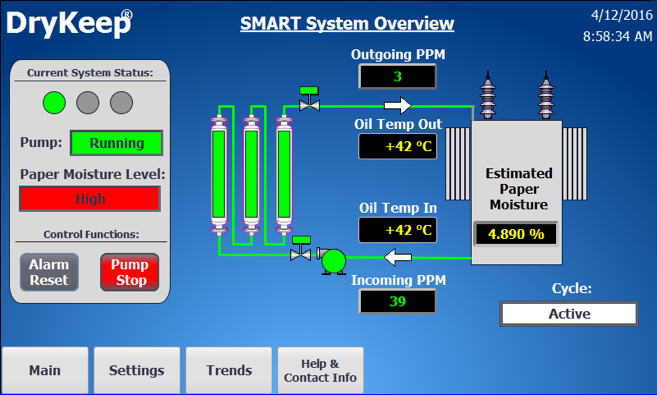Switch to the Trends tab
657x395 pixels.
pos(229,370)
